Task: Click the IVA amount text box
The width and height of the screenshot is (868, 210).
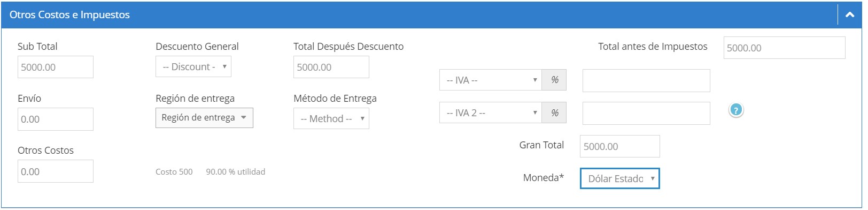Action: (x=646, y=80)
